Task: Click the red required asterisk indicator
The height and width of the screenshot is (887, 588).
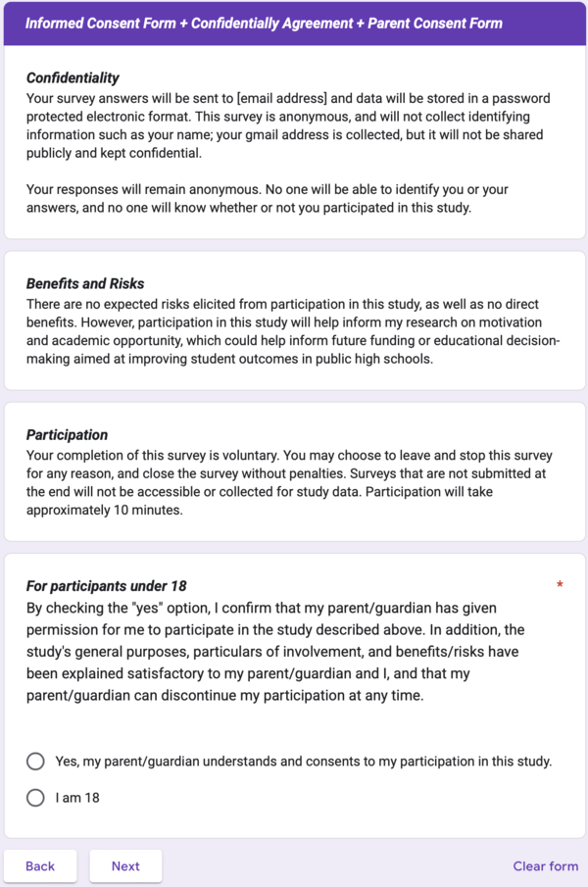Action: [x=560, y=584]
